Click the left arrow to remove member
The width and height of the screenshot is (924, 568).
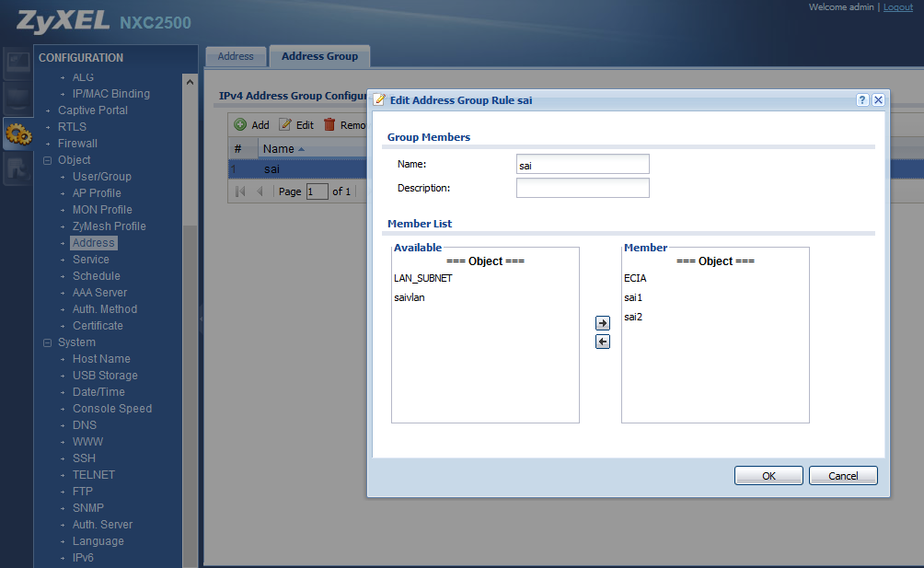click(x=603, y=342)
